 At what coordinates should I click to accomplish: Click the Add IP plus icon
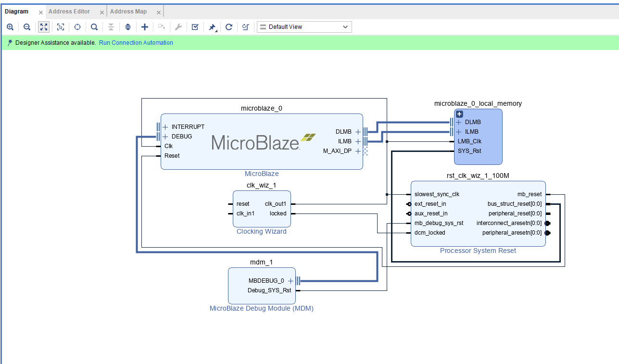tap(144, 27)
